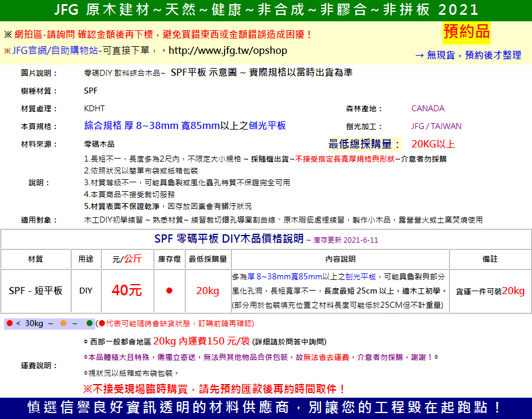Click the '無現貨，預約後才整理' notice
This screenshot has height=419, width=532.
[x=468, y=55]
